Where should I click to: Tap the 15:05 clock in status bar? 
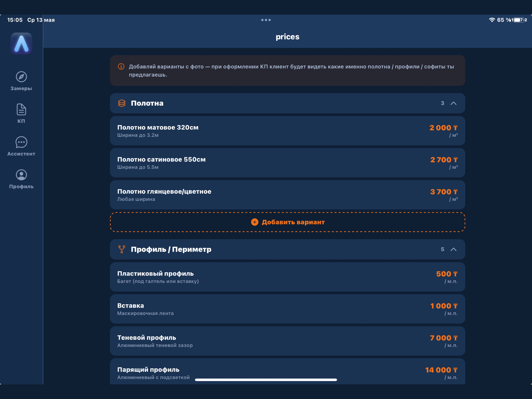15,20
